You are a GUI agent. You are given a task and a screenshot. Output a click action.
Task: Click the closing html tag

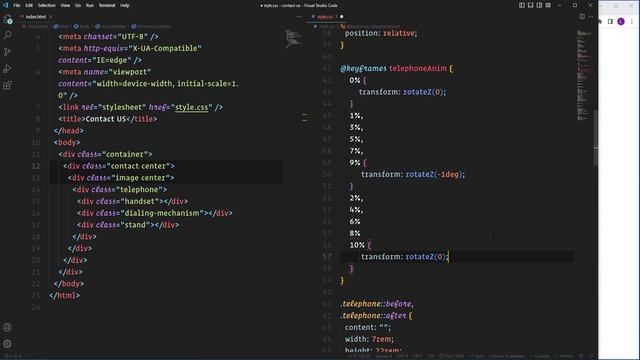coord(64,296)
